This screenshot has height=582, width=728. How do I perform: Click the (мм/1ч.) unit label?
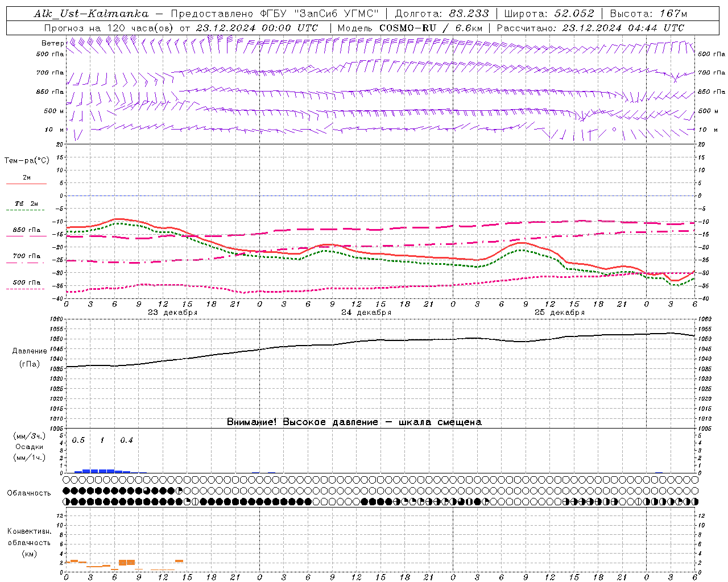30,458
